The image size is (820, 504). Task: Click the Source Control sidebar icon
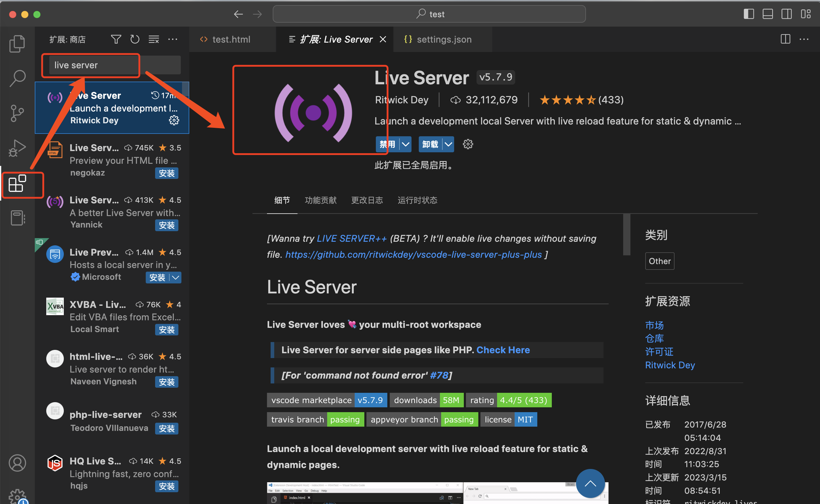pyautogui.click(x=17, y=112)
